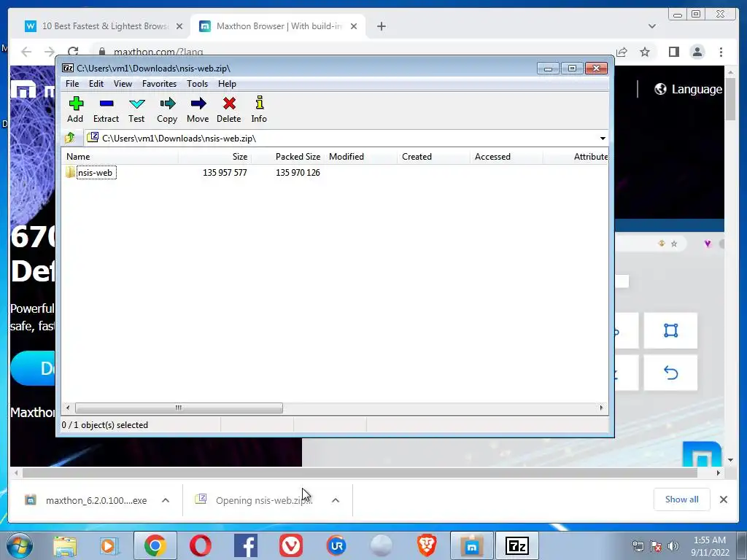Open the Help menu in 7-Zip
747x560 pixels.
click(x=228, y=84)
